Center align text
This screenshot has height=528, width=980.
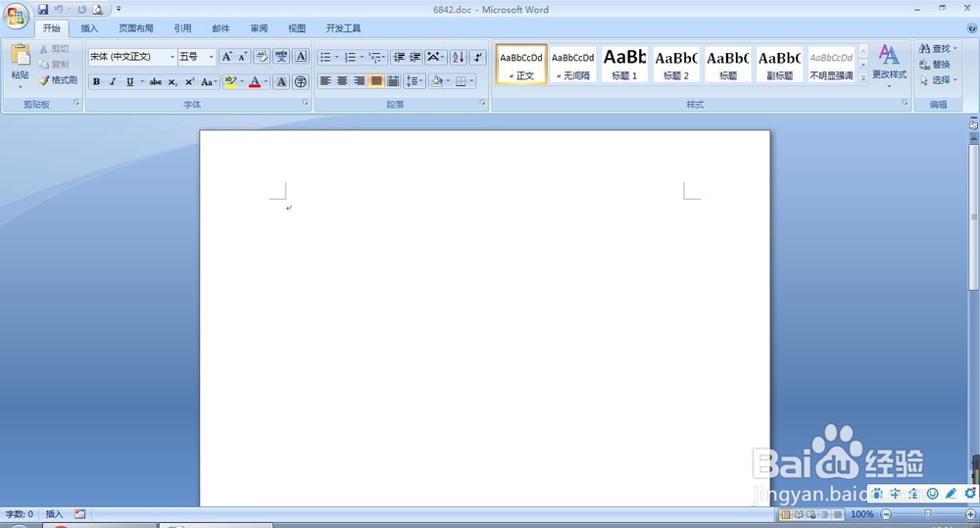point(342,81)
